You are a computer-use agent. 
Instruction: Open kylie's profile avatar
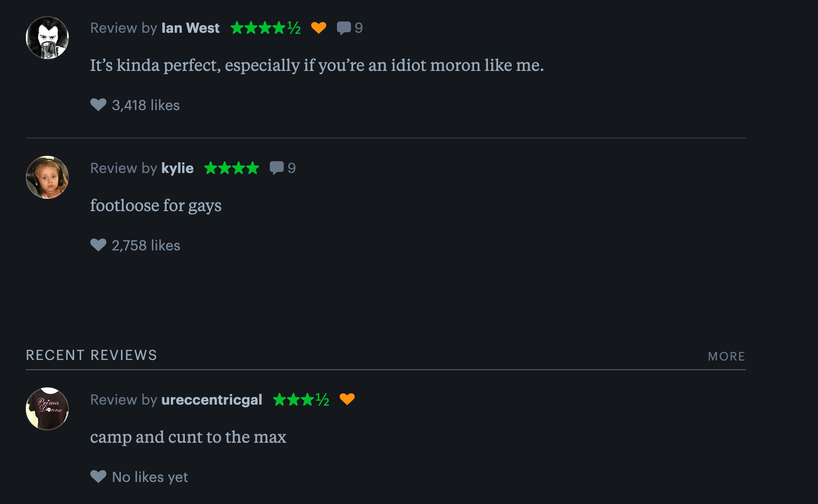point(47,177)
